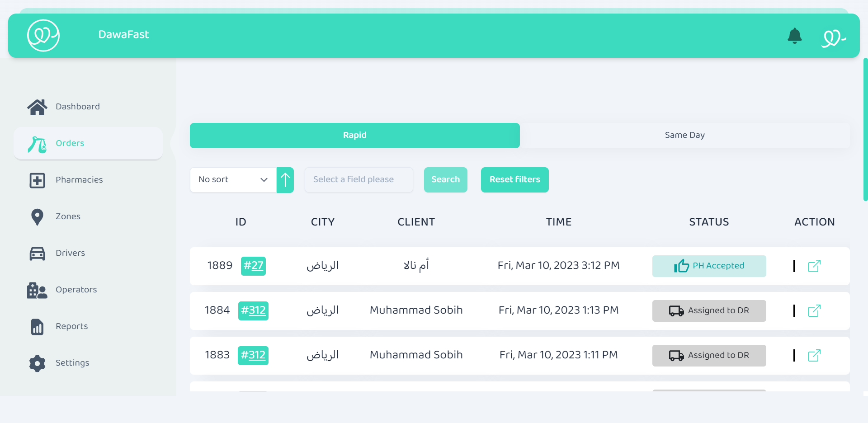The image size is (868, 423).
Task: Open external link for order 1884
Action: click(x=814, y=311)
